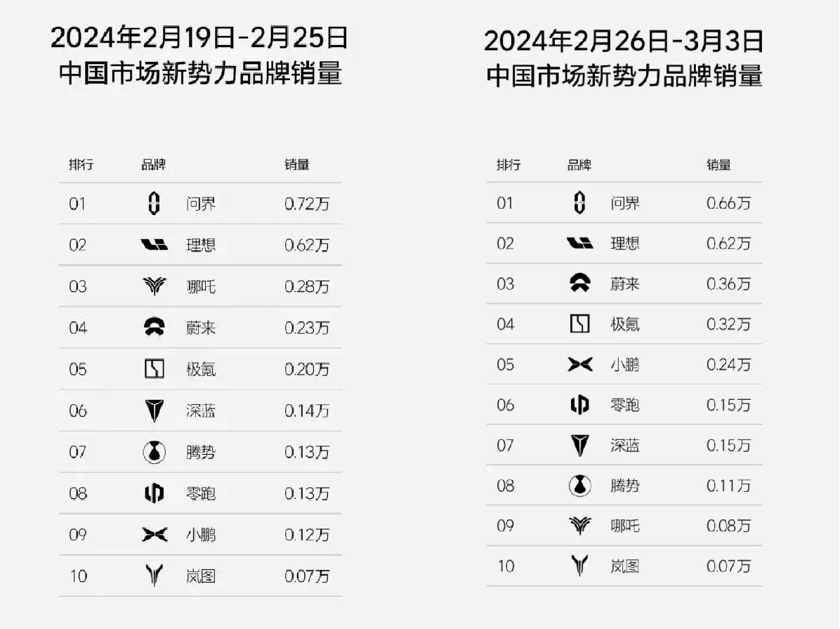Click the 蔚来 logo at rank 04
840x629 pixels.
[154, 328]
